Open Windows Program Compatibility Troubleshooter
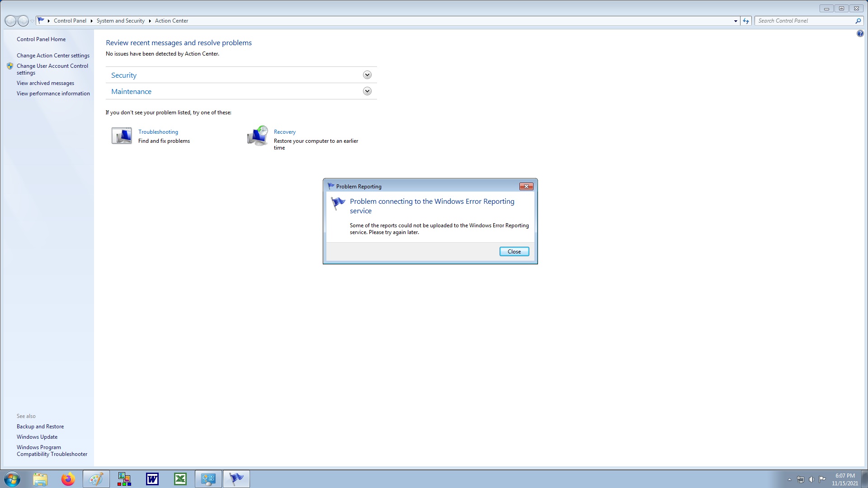Image resolution: width=868 pixels, height=488 pixels. click(52, 450)
